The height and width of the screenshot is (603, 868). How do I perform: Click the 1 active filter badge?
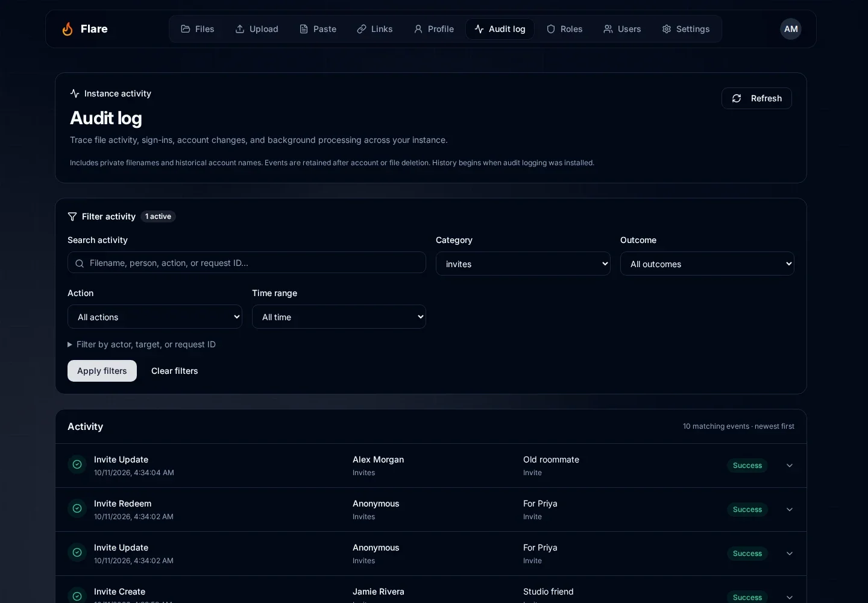point(158,216)
